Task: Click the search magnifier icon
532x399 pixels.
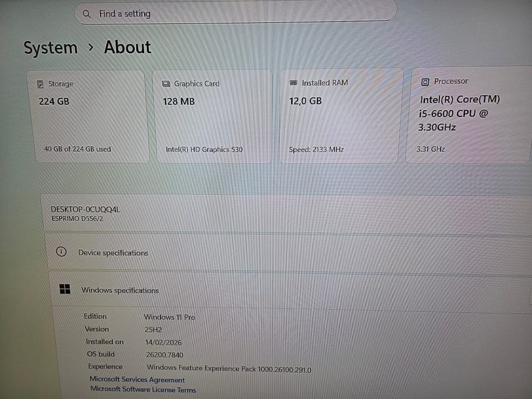Action: 87,14
